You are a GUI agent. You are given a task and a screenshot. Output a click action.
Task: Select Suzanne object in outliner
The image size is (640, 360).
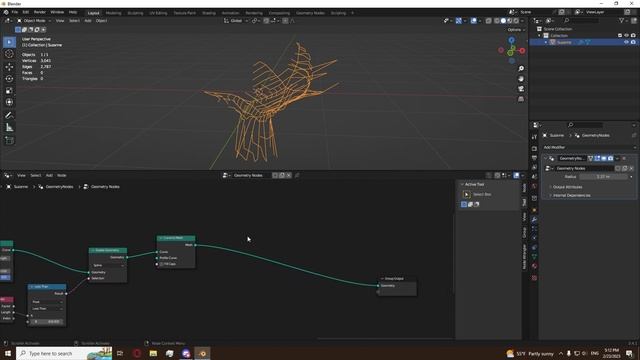pyautogui.click(x=564, y=42)
